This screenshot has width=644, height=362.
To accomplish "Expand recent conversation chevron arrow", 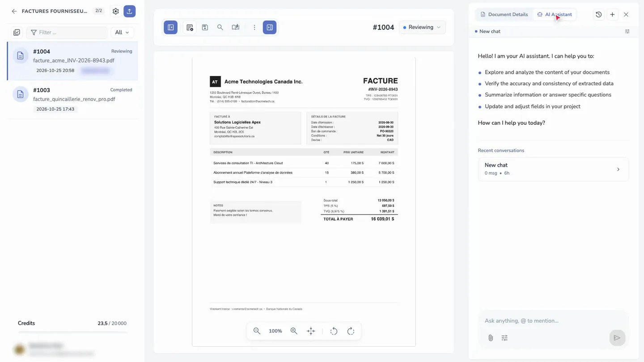I will tap(619, 169).
